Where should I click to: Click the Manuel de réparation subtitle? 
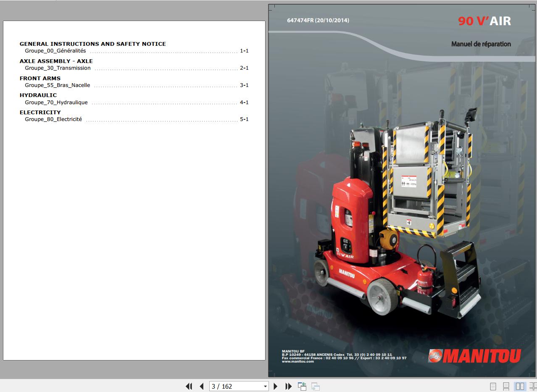click(x=481, y=44)
